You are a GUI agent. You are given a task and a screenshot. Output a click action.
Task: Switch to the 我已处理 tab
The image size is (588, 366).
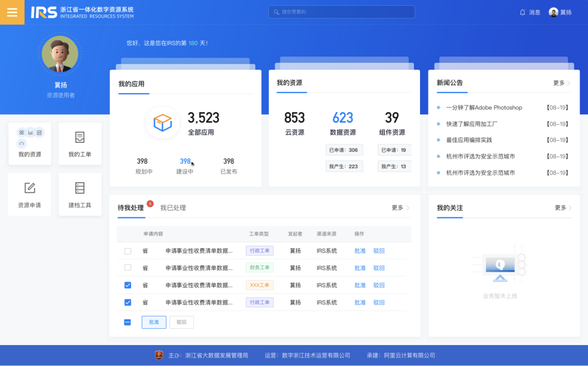click(173, 207)
